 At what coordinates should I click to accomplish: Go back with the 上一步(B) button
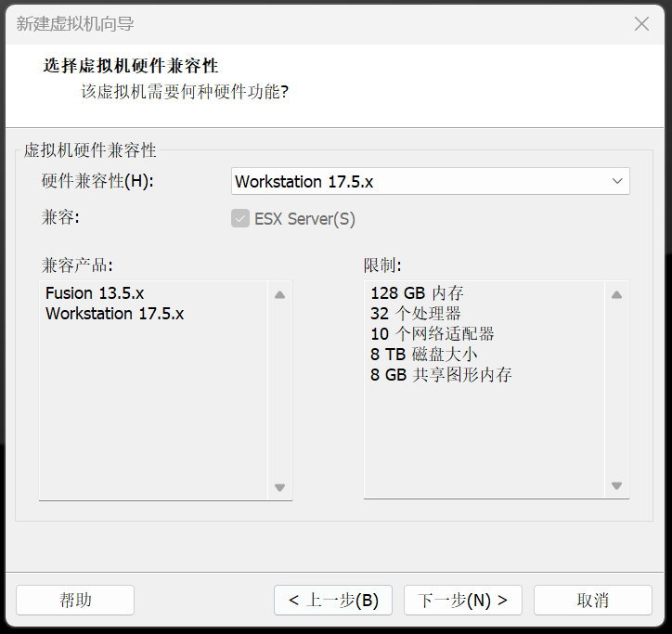(333, 600)
